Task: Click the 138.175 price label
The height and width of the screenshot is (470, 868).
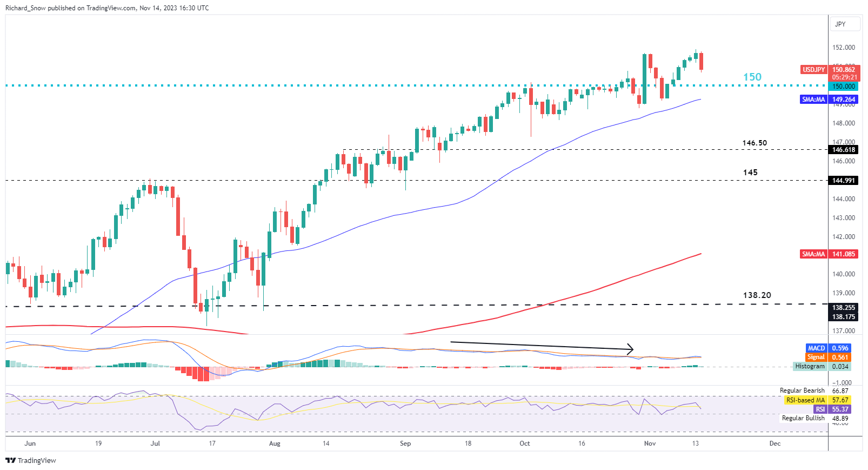Action: pyautogui.click(x=843, y=317)
